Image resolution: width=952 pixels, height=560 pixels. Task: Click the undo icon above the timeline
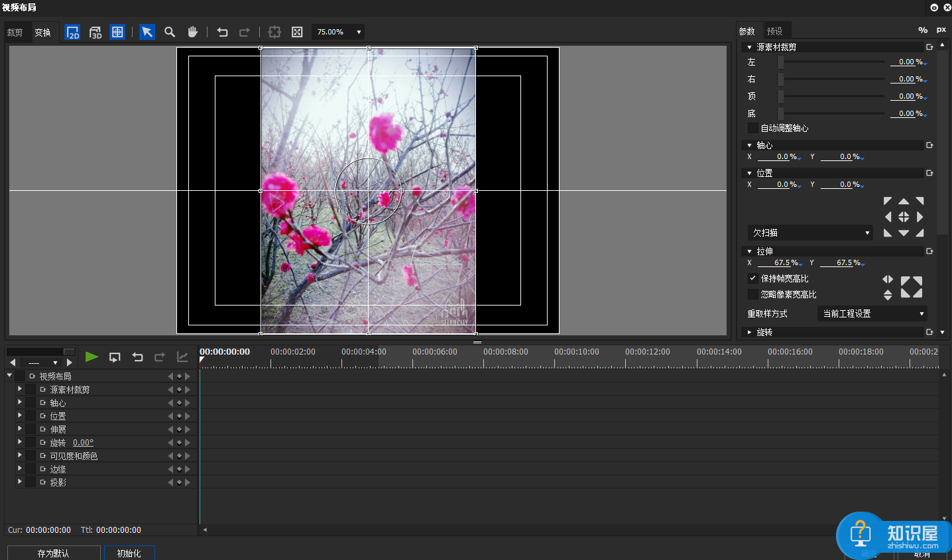[137, 357]
